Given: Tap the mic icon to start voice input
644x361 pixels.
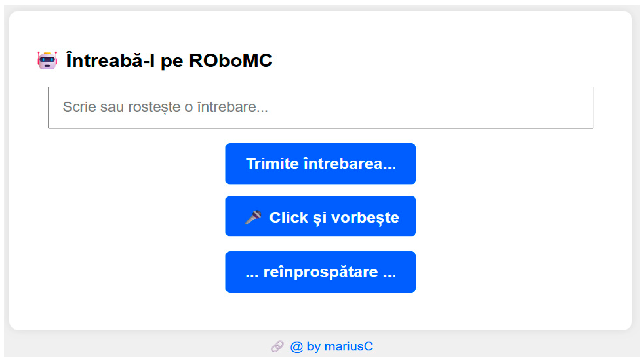Looking at the screenshot, I should [x=253, y=217].
